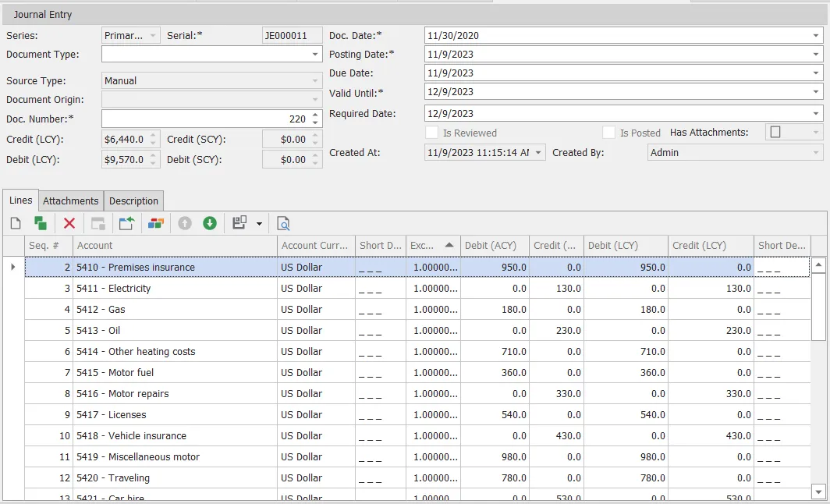Open the Description tab

133,201
